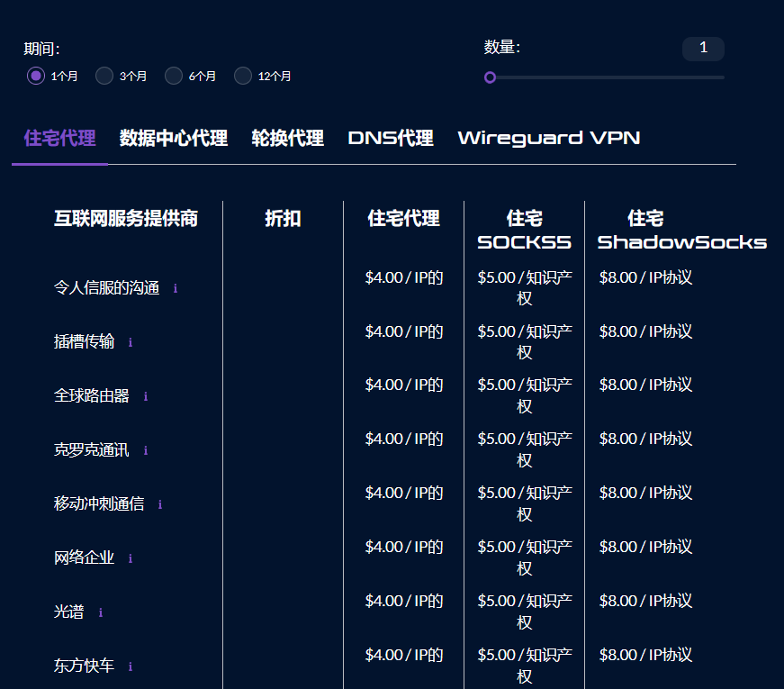Click the 插槽传输 provider name
Screen dimensions: 784x689
[x=84, y=341]
